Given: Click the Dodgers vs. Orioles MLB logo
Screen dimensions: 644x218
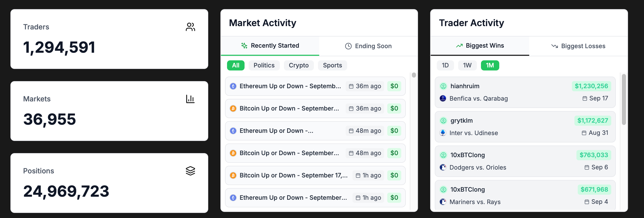Looking at the screenshot, I should click(443, 167).
